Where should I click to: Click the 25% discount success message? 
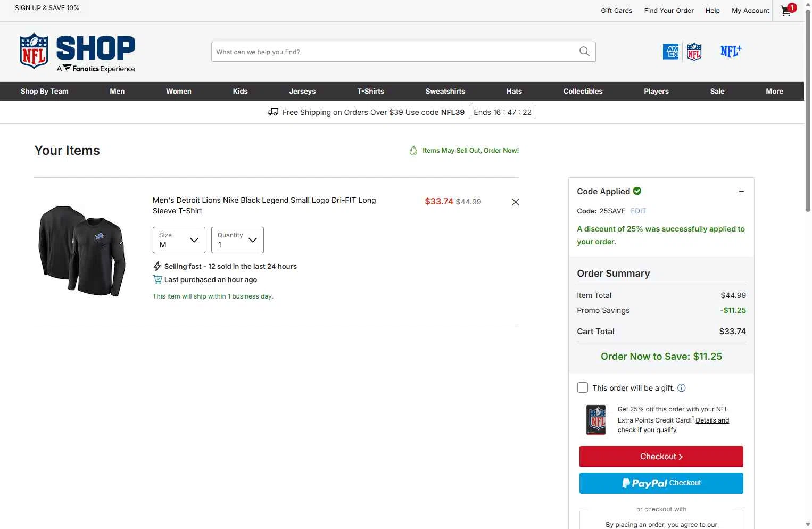coord(661,235)
